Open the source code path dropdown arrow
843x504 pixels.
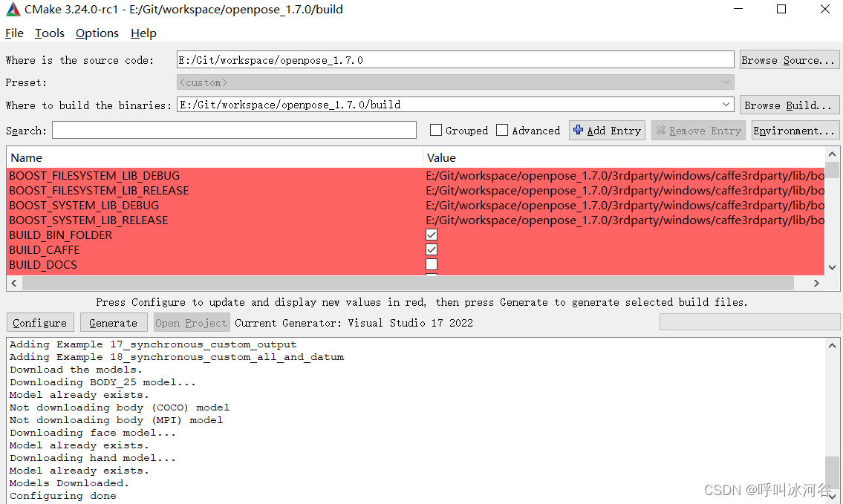coord(726,59)
